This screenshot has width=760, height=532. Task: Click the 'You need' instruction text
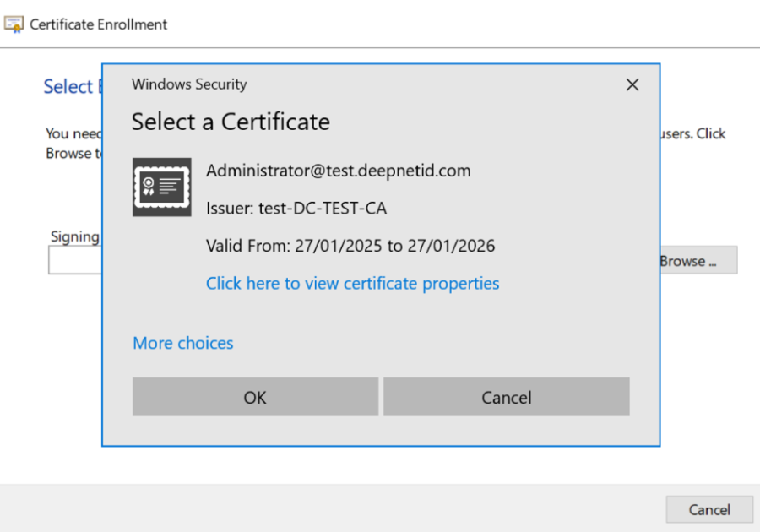[x=73, y=133]
